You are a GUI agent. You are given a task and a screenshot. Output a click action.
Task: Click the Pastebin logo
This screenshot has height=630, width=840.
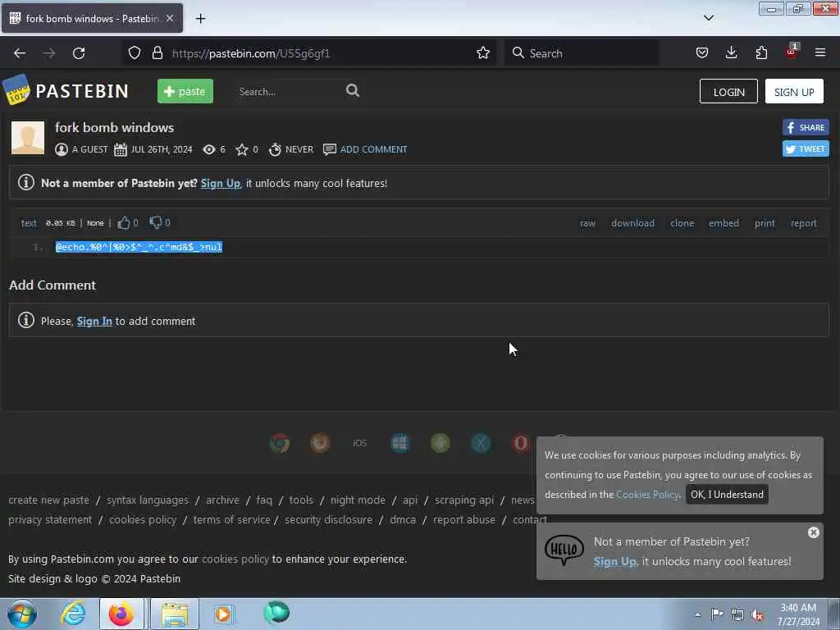click(x=66, y=90)
